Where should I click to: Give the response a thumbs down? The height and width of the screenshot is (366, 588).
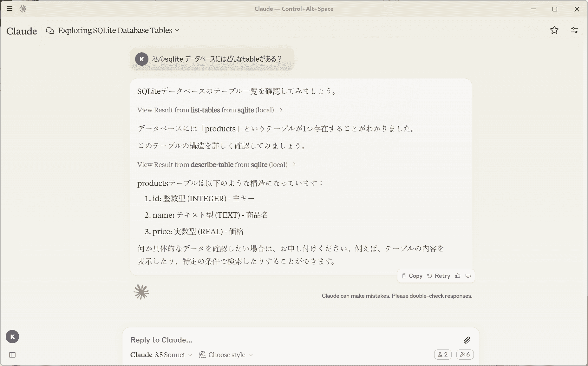pyautogui.click(x=468, y=276)
